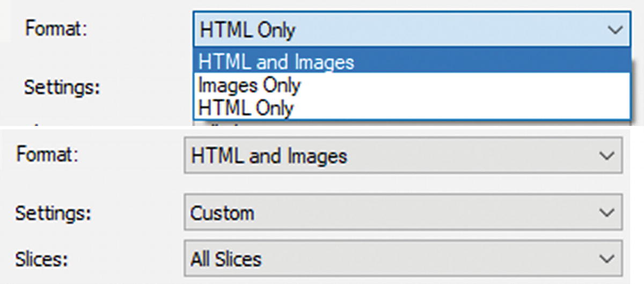Click the Format label beside the HTML Only box

pyautogui.click(x=56, y=28)
